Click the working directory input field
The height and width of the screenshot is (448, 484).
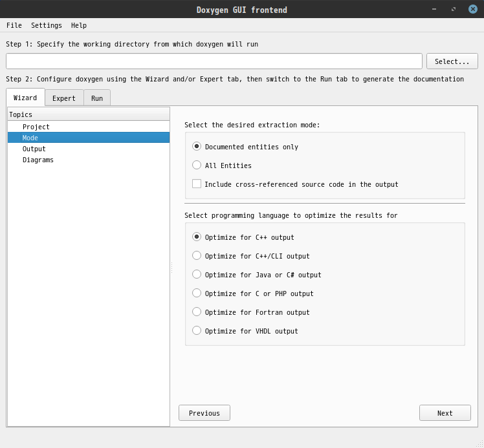[x=214, y=61]
